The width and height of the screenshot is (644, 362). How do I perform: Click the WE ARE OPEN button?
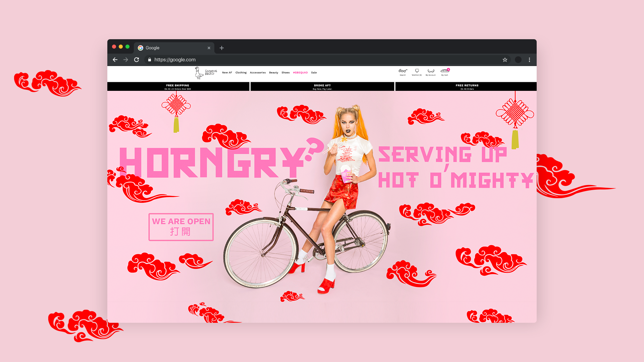pyautogui.click(x=181, y=227)
